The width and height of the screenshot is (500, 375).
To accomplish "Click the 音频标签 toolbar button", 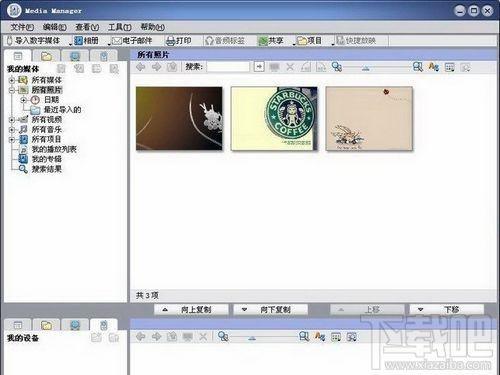I will point(225,41).
